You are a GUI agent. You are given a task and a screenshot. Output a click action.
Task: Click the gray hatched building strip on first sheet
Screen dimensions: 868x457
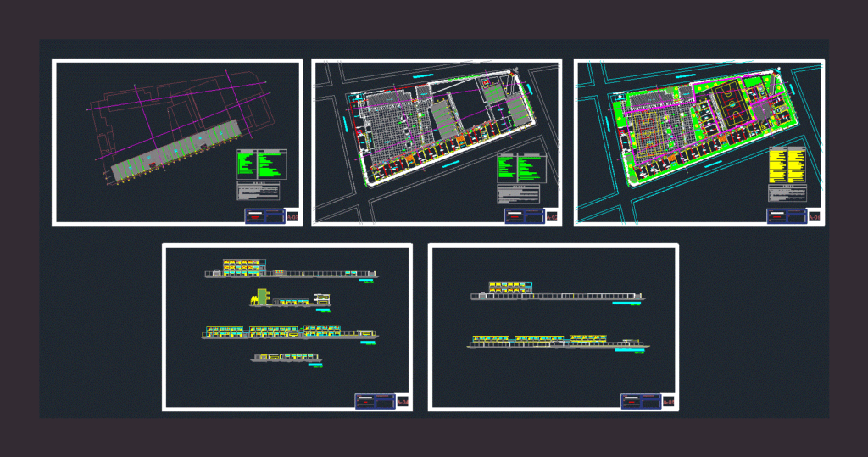point(175,150)
